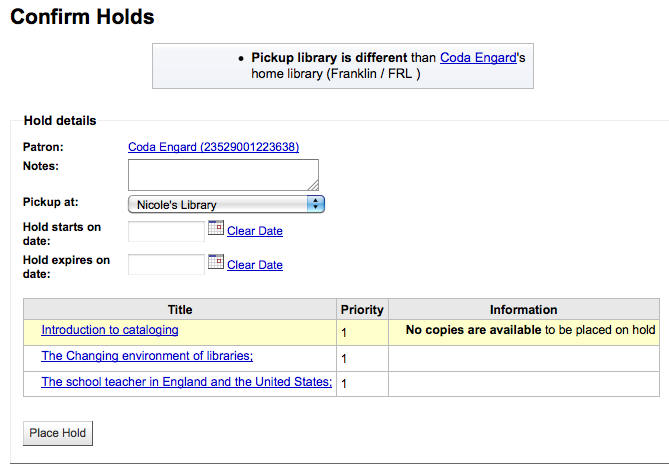This screenshot has width=669, height=473.
Task: Select the Hold details section legend
Action: (60, 121)
